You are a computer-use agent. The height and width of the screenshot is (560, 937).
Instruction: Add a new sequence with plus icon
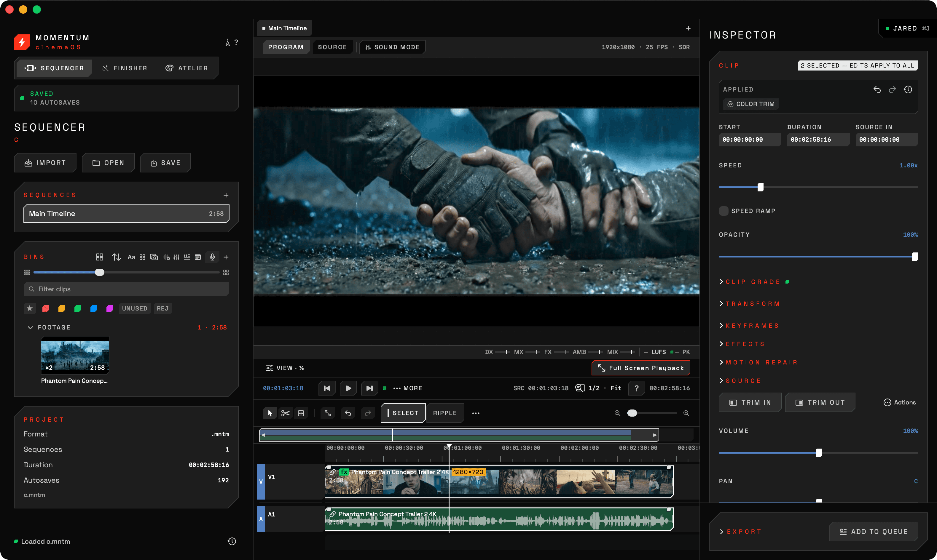click(226, 195)
